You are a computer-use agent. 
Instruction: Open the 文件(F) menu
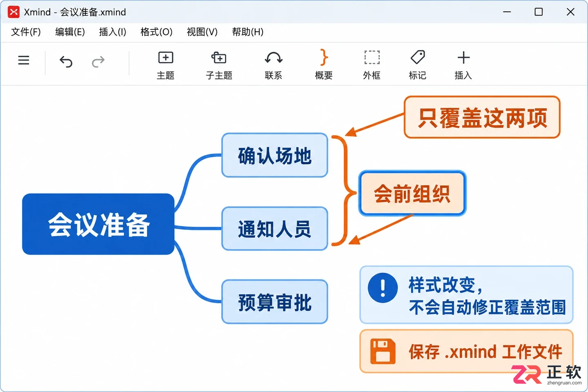click(26, 32)
